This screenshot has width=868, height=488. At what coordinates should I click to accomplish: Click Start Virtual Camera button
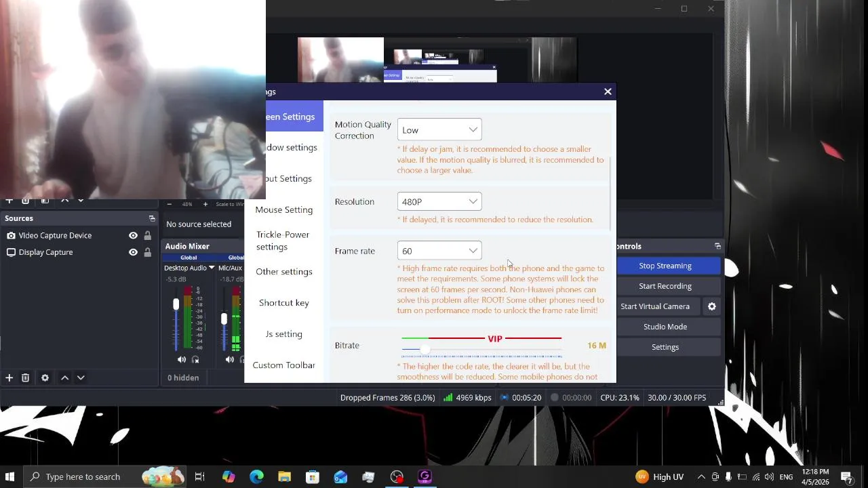pos(655,306)
